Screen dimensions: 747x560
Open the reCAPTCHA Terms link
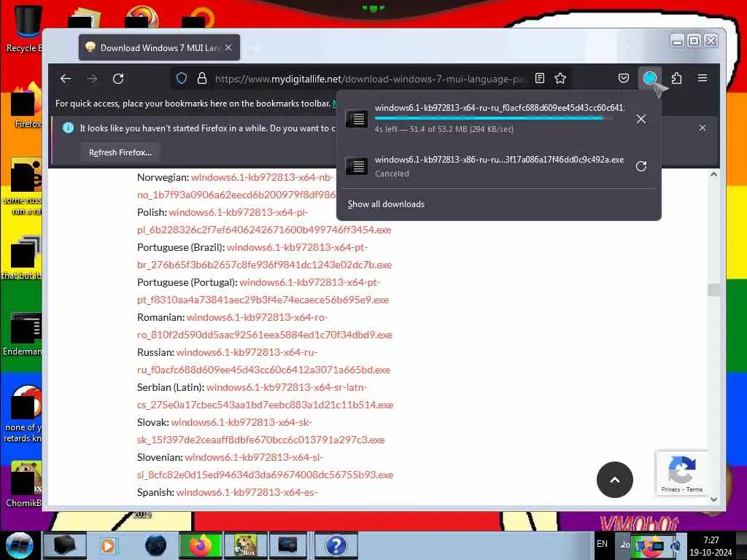tap(694, 489)
